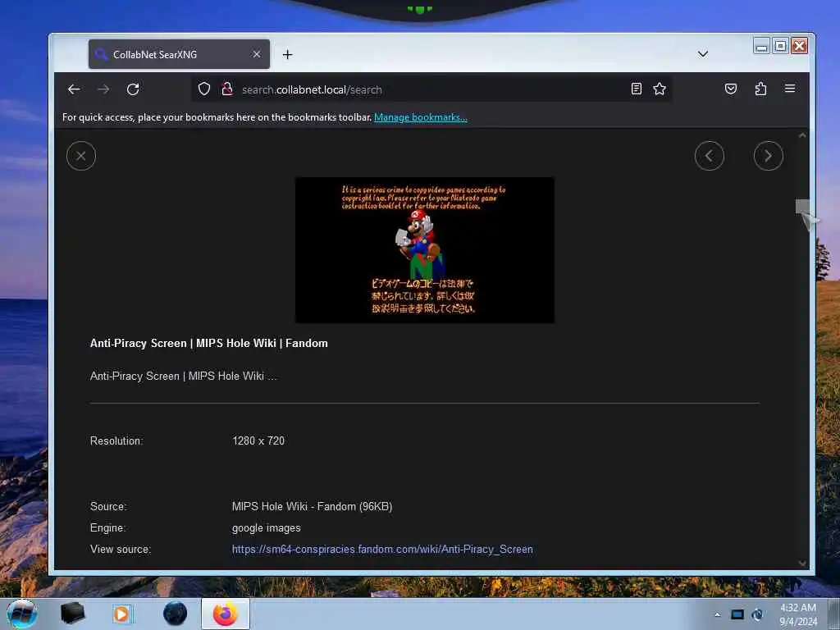Image resolution: width=840 pixels, height=630 pixels.
Task: Click the Mario anti-piracy image
Action: coord(425,250)
